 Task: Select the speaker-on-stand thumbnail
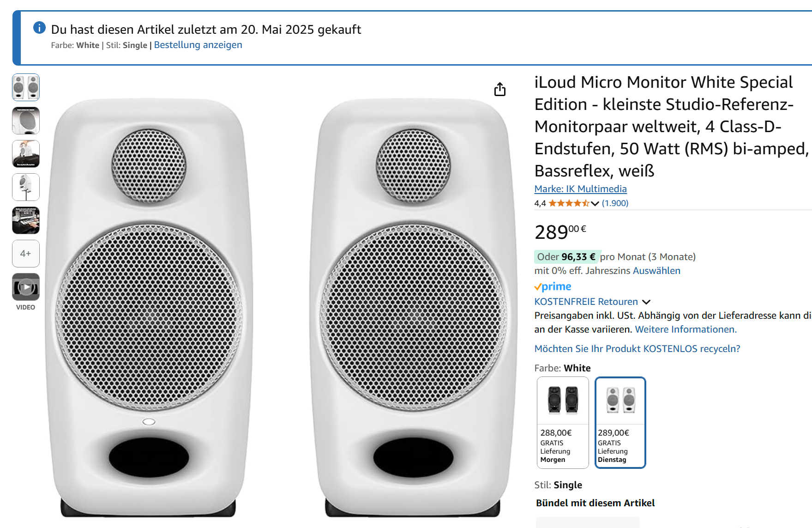click(x=25, y=187)
